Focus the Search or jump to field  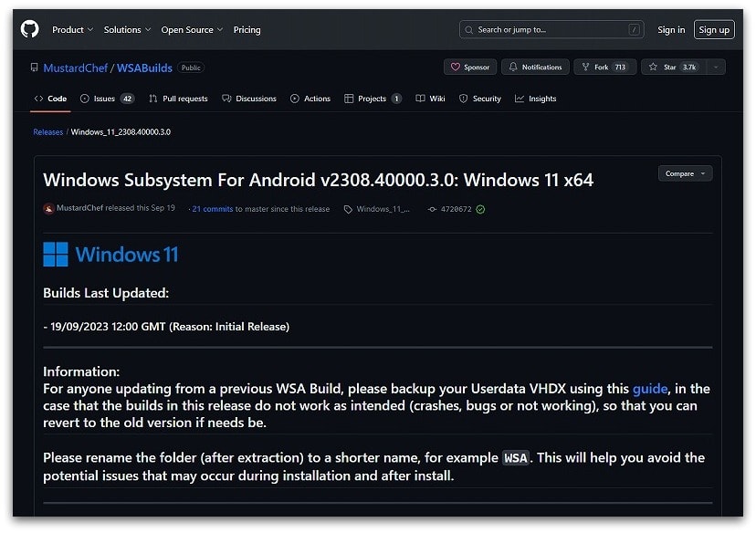pyautogui.click(x=551, y=30)
